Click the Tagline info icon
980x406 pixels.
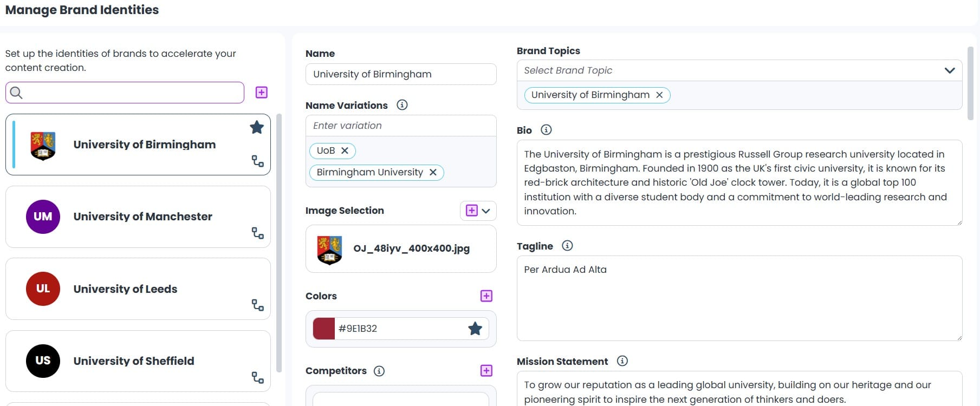pyautogui.click(x=567, y=246)
